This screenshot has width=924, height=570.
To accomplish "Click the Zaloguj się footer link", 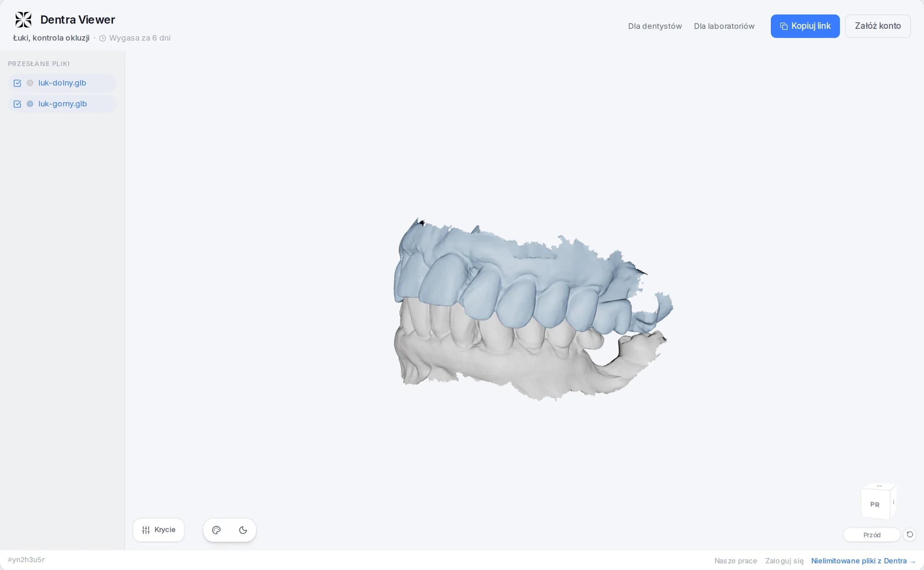I will [784, 561].
